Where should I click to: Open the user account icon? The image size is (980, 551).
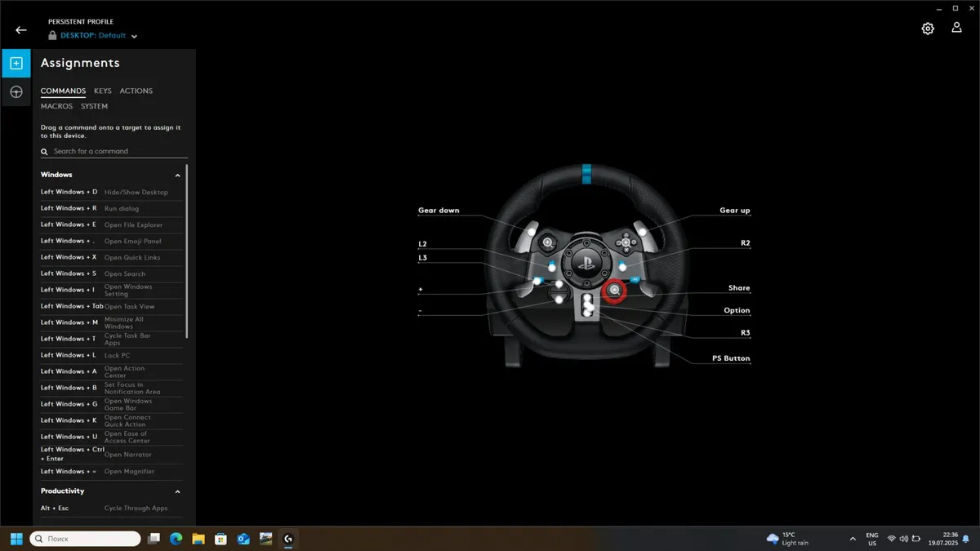(x=956, y=28)
